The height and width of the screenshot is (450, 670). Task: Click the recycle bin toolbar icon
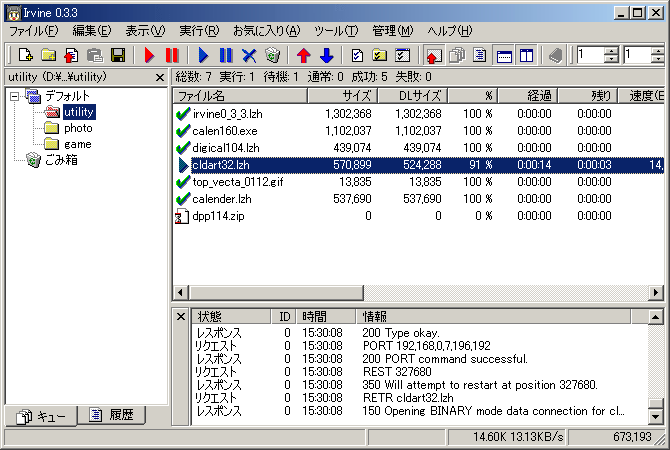tap(272, 55)
